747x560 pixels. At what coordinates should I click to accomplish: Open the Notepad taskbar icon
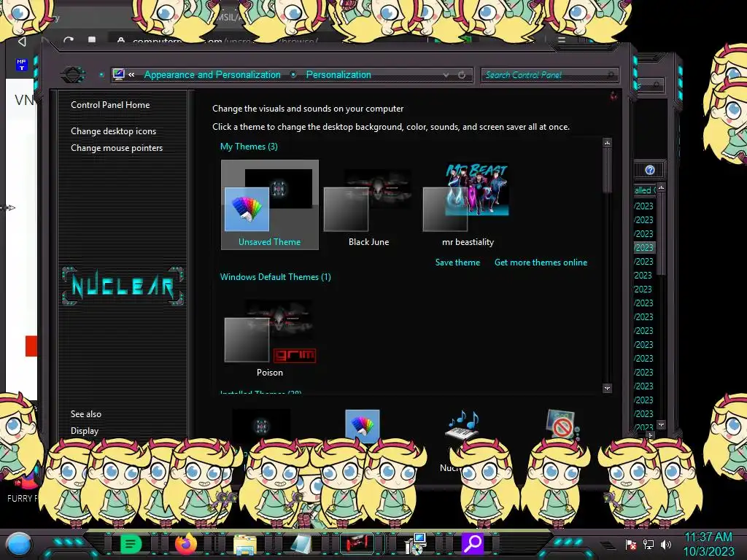coord(301,544)
